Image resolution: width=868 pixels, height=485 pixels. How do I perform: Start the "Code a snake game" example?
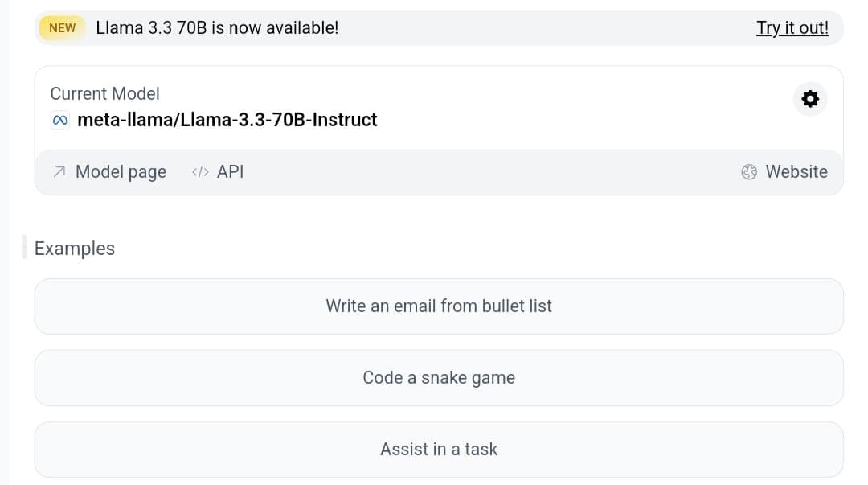(x=439, y=377)
